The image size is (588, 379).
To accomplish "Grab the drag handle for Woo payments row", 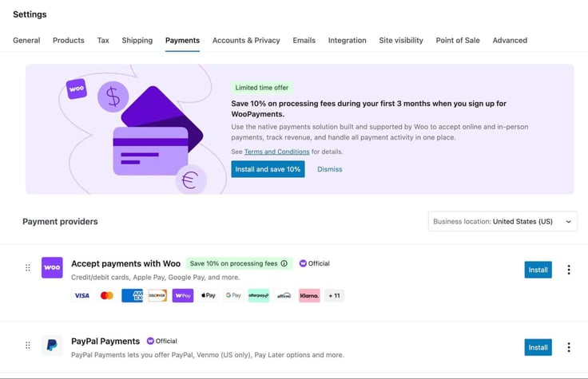I will 28,267.
